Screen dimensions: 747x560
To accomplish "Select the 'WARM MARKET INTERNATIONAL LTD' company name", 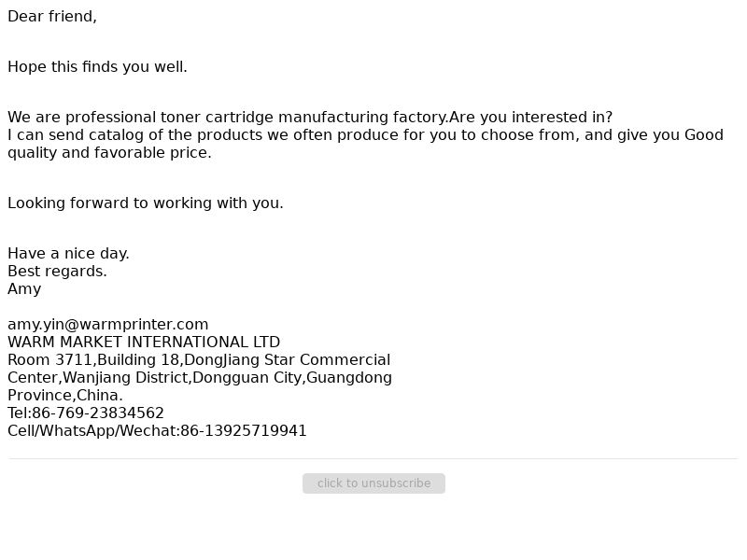I will (x=144, y=343).
